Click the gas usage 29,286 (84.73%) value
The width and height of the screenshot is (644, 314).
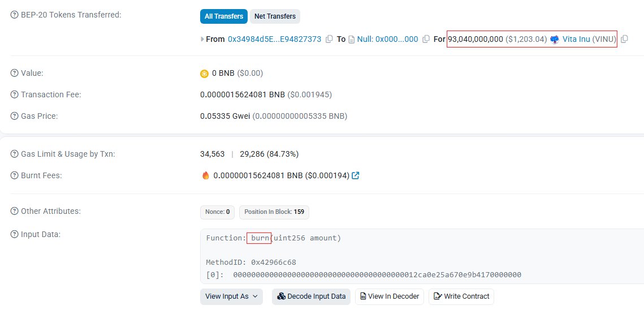269,154
